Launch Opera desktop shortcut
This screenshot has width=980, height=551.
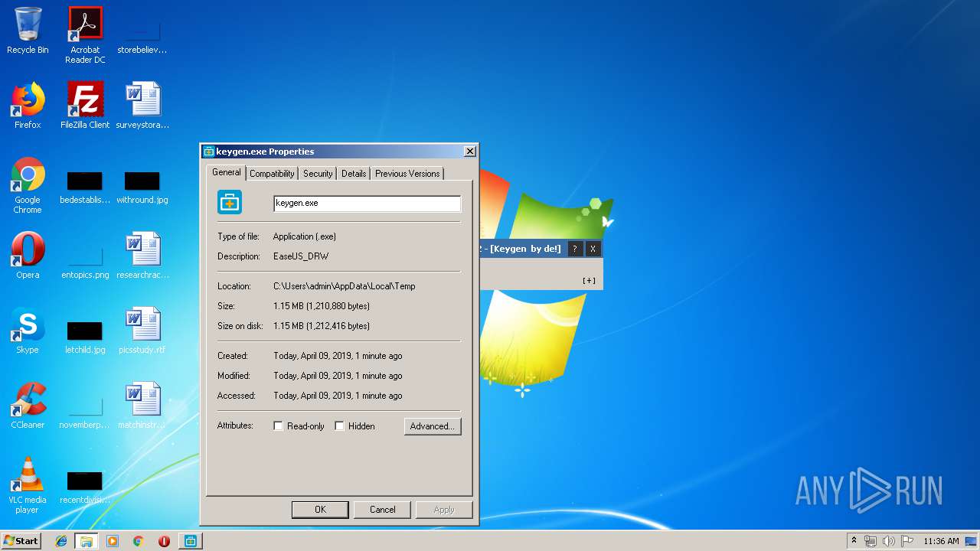pos(28,256)
